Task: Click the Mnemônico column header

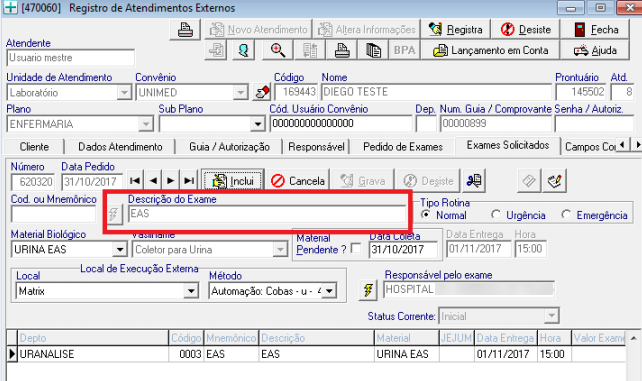Action: tap(231, 338)
